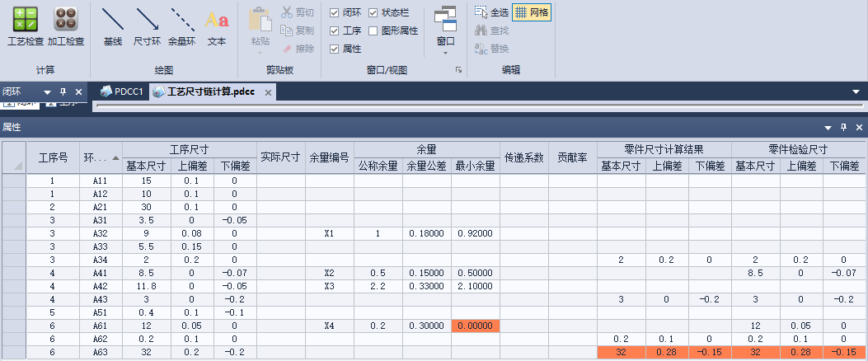Viewport: 868px width, 361px height.
Task: Click the 贡献率 column header
Action: [x=572, y=157]
